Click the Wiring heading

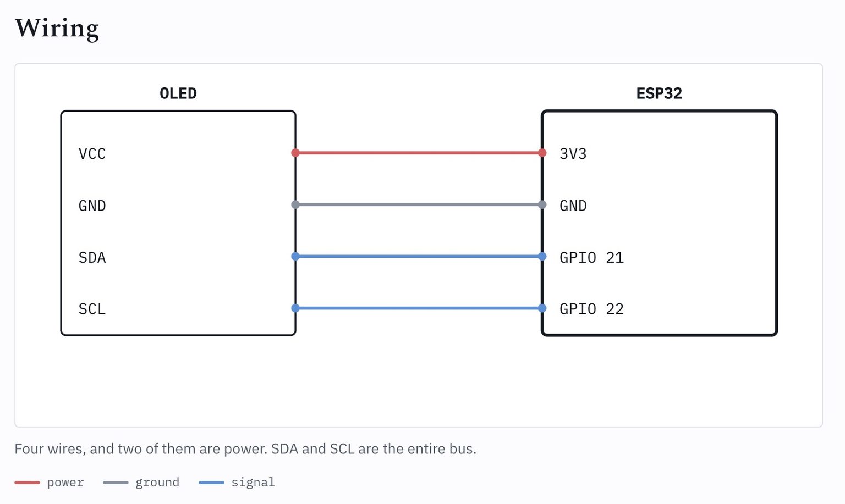57,29
